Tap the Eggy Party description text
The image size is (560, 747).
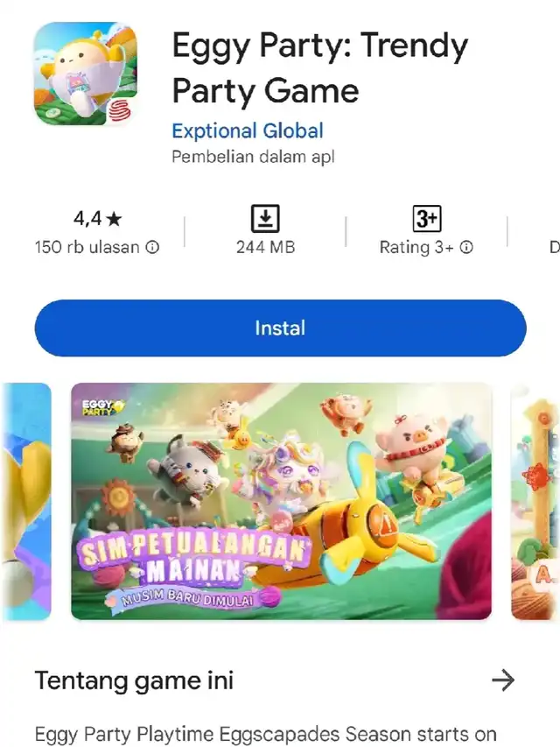pos(266,734)
